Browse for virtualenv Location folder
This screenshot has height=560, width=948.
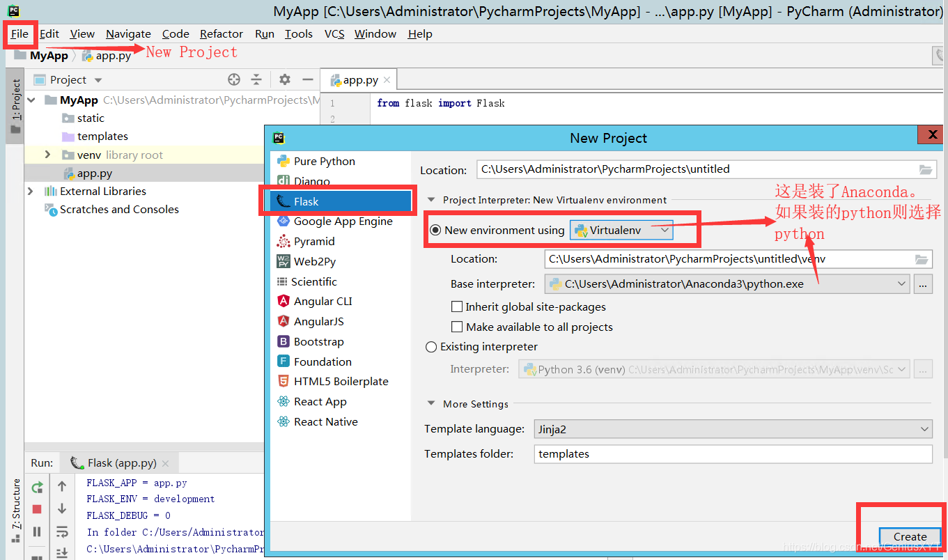[x=922, y=259]
